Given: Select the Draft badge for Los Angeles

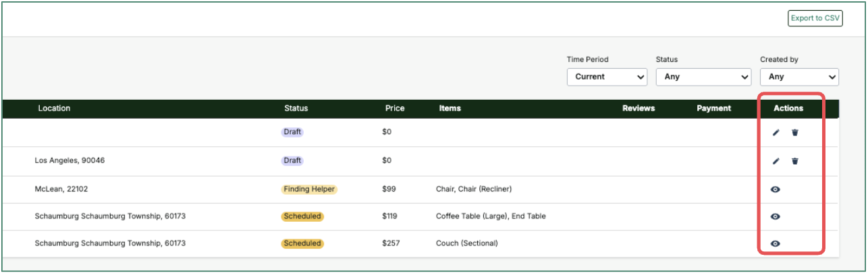Looking at the screenshot, I should coord(292,161).
